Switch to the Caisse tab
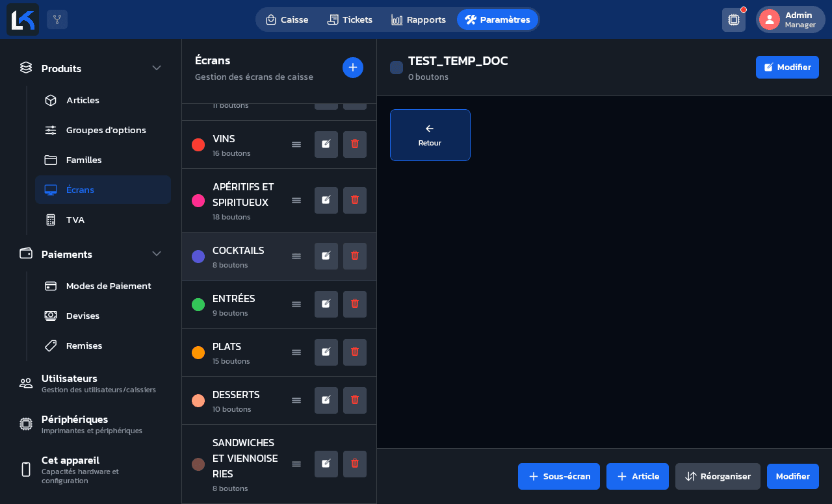 pyautogui.click(x=287, y=19)
